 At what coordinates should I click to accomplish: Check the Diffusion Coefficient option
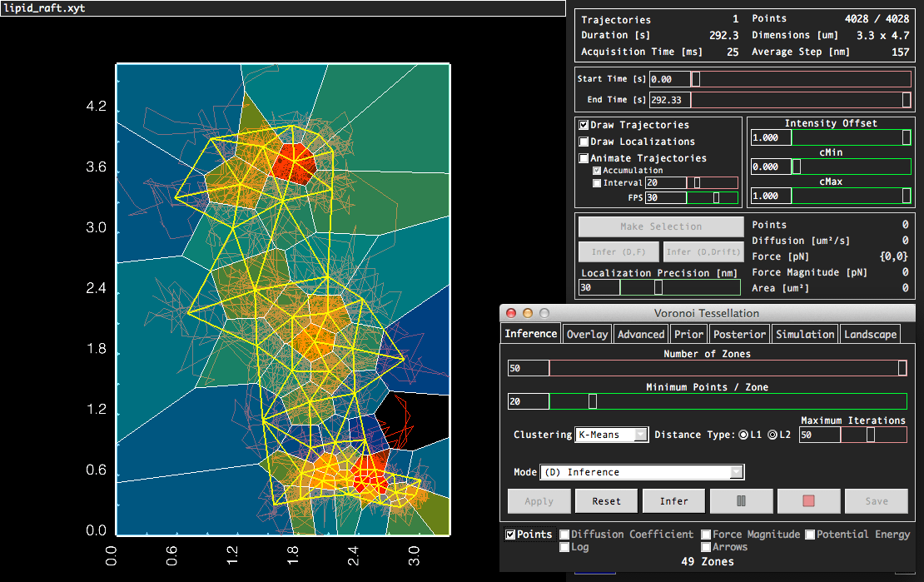[565, 535]
